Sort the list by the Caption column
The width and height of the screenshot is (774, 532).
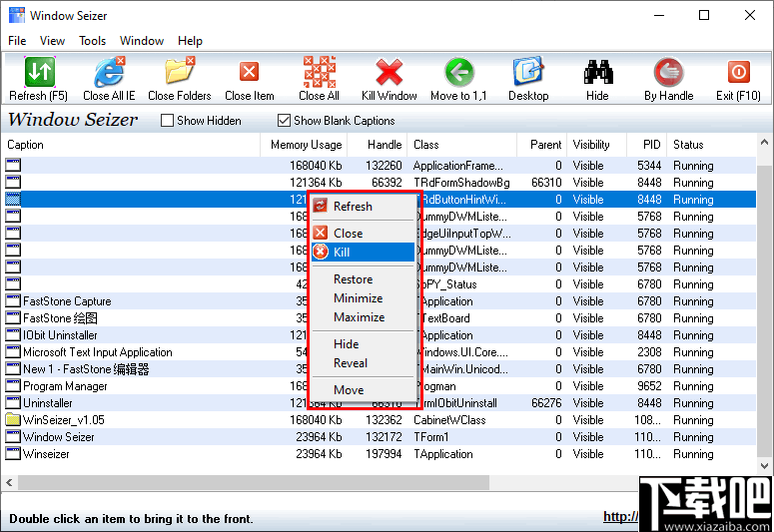[x=131, y=145]
